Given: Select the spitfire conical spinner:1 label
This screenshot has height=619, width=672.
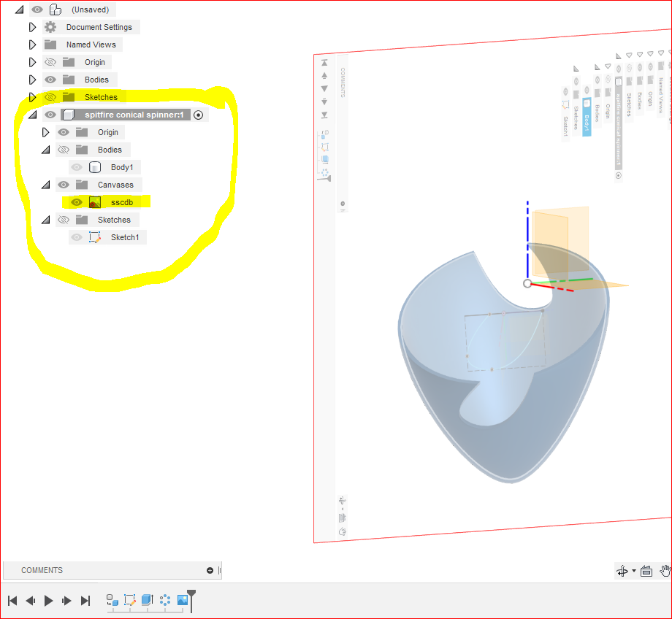Looking at the screenshot, I should (134, 115).
